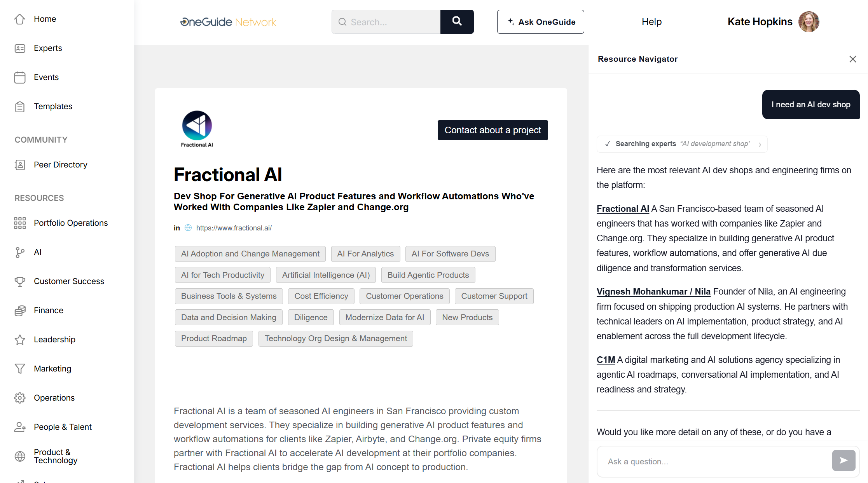This screenshot has width=868, height=483.
Task: Click the Build Agentic Products tag
Action: 428,275
